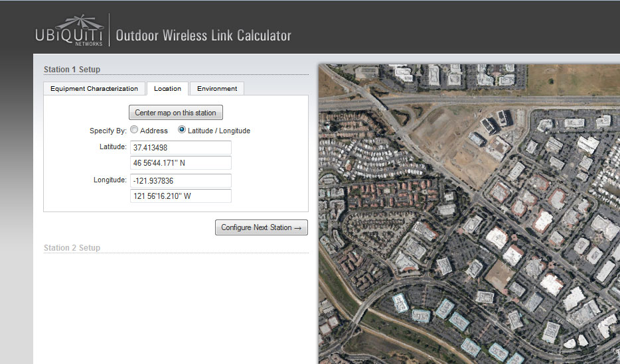Expand the Station 2 Setup section
Viewport: 620px width, 364px height.
(72, 248)
